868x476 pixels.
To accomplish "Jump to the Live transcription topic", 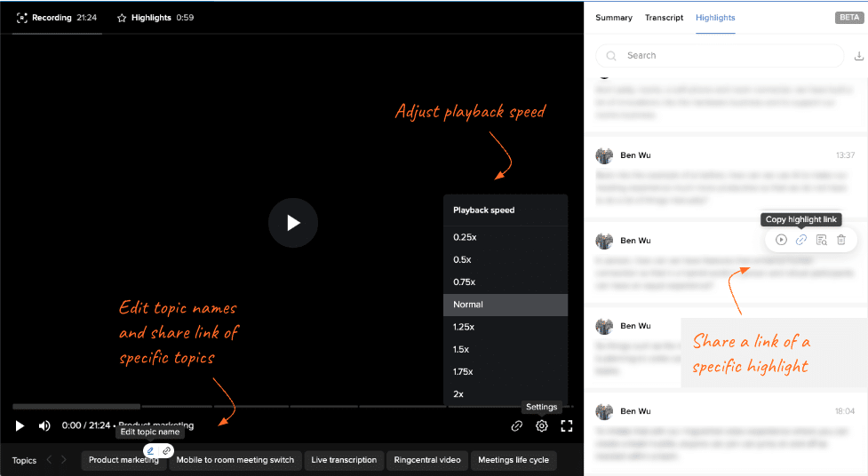I will click(x=344, y=460).
